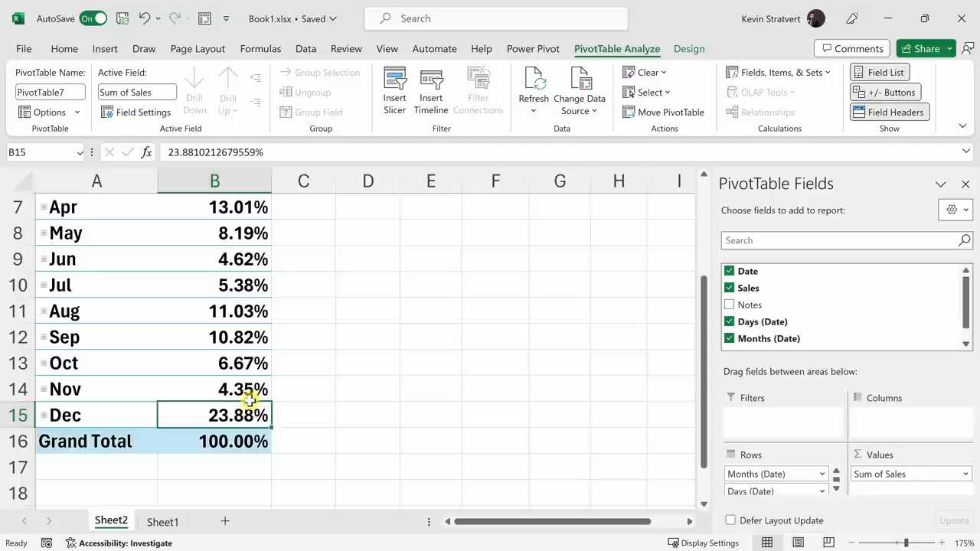The image size is (980, 551).
Task: Click the Active Field input box
Action: [137, 92]
